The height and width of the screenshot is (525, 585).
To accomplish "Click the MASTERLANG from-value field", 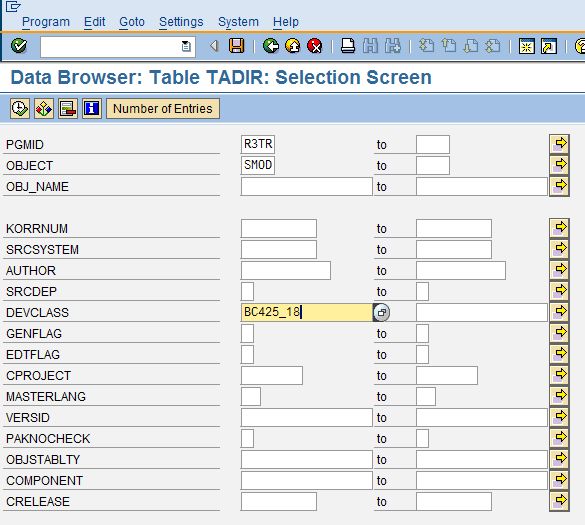I will click(251, 396).
